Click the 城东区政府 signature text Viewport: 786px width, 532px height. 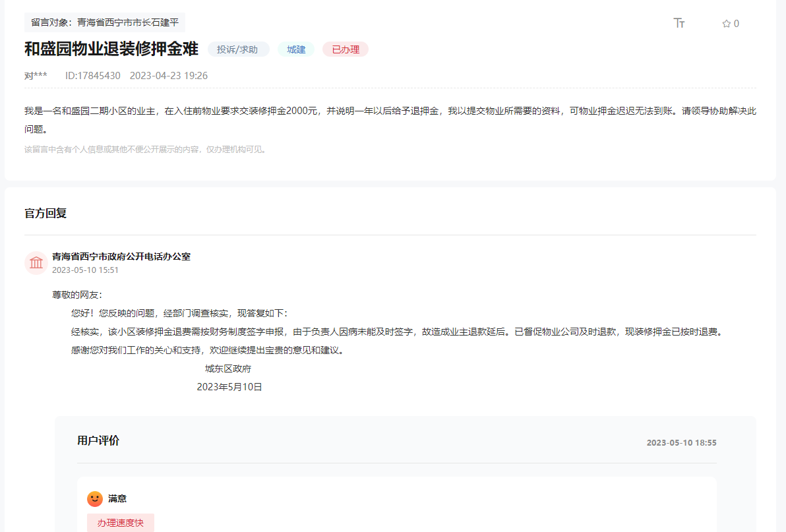pyautogui.click(x=228, y=369)
